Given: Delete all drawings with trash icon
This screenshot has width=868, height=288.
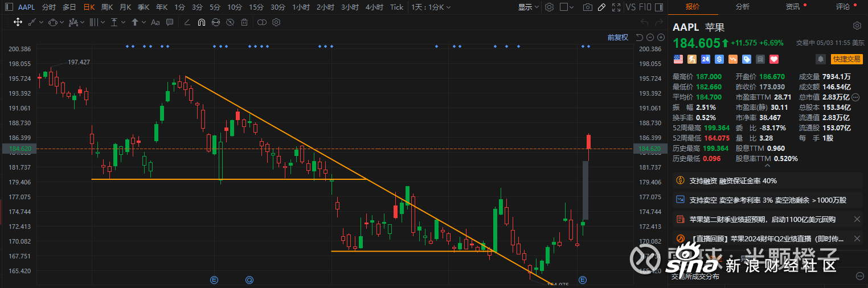Looking at the screenshot, I should [x=244, y=22].
